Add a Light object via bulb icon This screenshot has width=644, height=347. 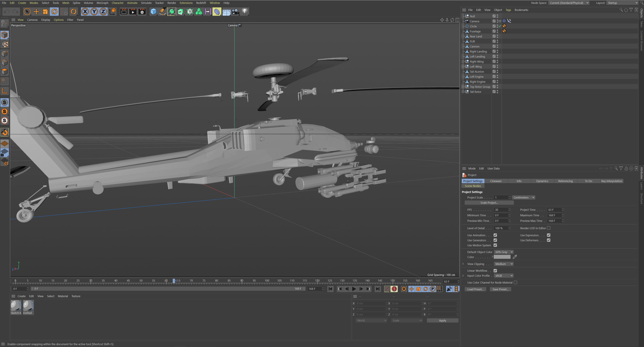coord(245,12)
